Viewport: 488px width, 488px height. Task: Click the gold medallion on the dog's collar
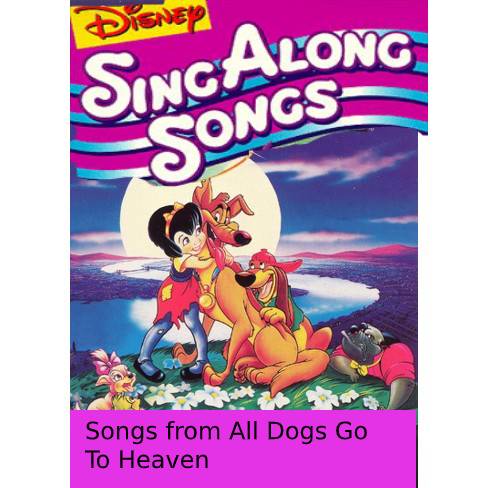(206, 300)
